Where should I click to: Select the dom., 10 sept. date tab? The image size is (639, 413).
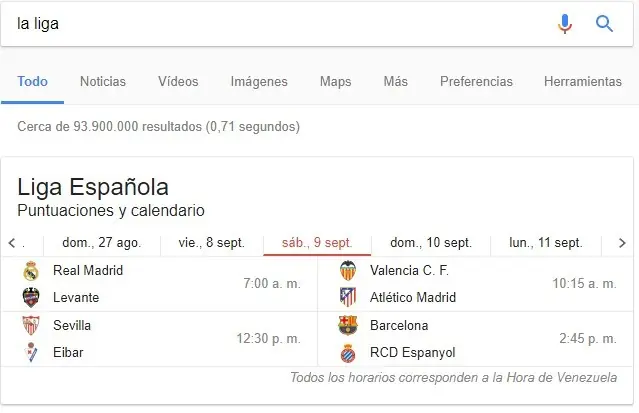pyautogui.click(x=431, y=243)
